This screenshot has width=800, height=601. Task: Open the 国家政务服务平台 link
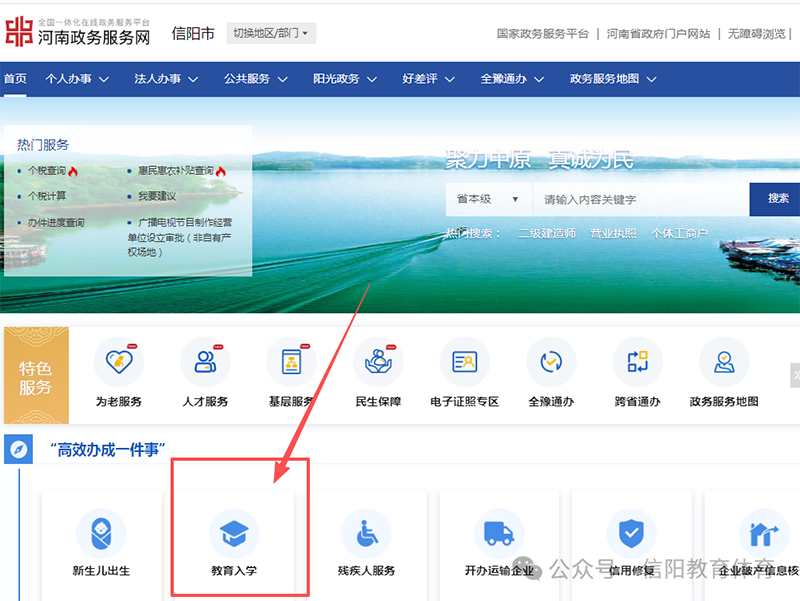pyautogui.click(x=542, y=34)
